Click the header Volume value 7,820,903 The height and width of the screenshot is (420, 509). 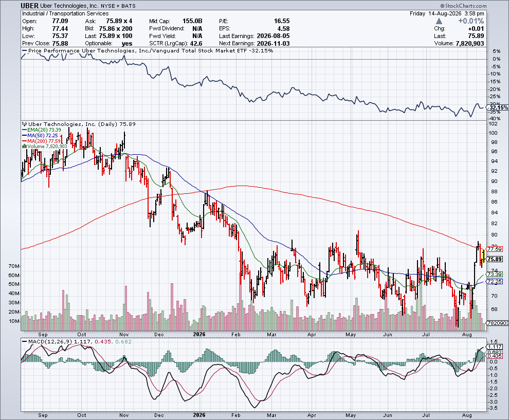click(x=470, y=44)
